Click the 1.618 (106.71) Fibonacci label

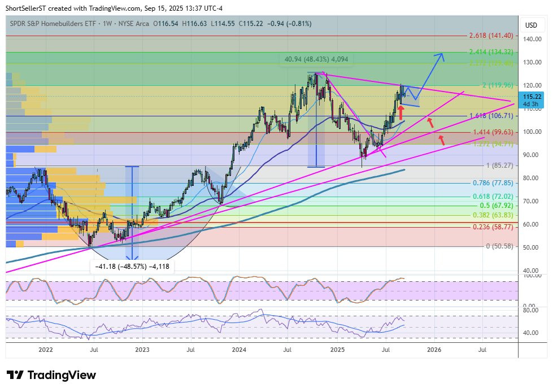491,116
